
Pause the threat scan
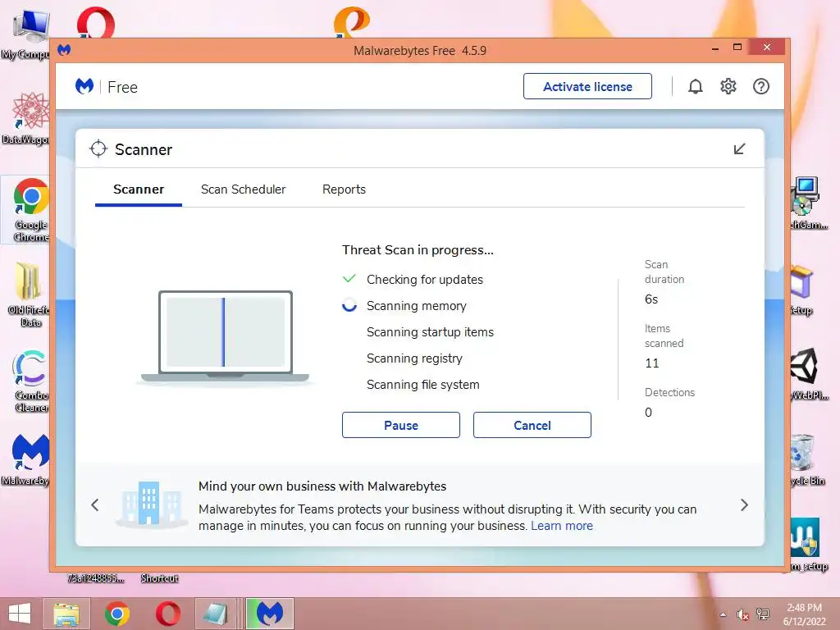click(x=400, y=426)
